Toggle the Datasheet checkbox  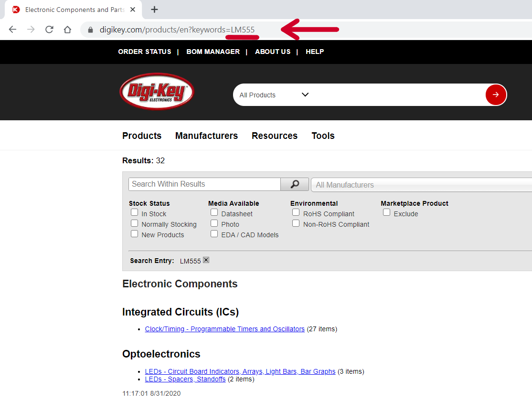coord(214,212)
